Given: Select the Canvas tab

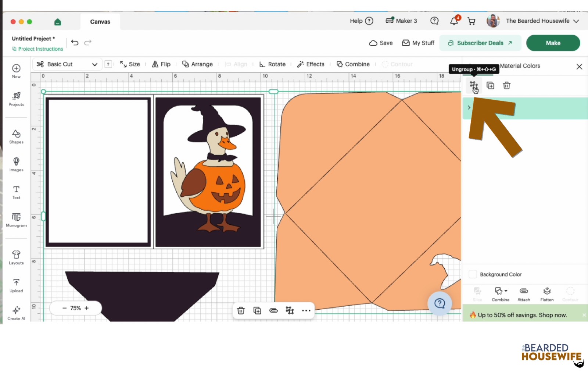Looking at the screenshot, I should click(x=100, y=22).
